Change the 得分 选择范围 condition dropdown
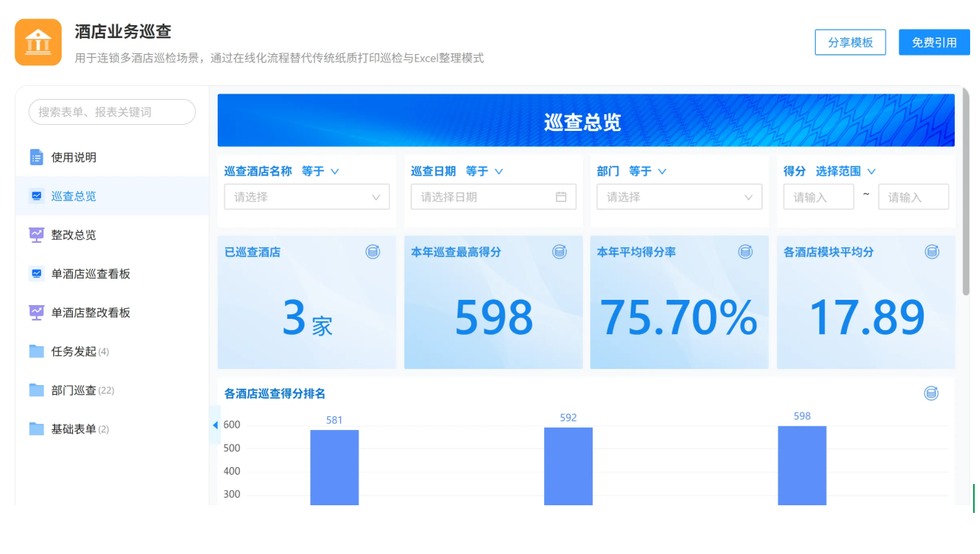 [x=845, y=171]
